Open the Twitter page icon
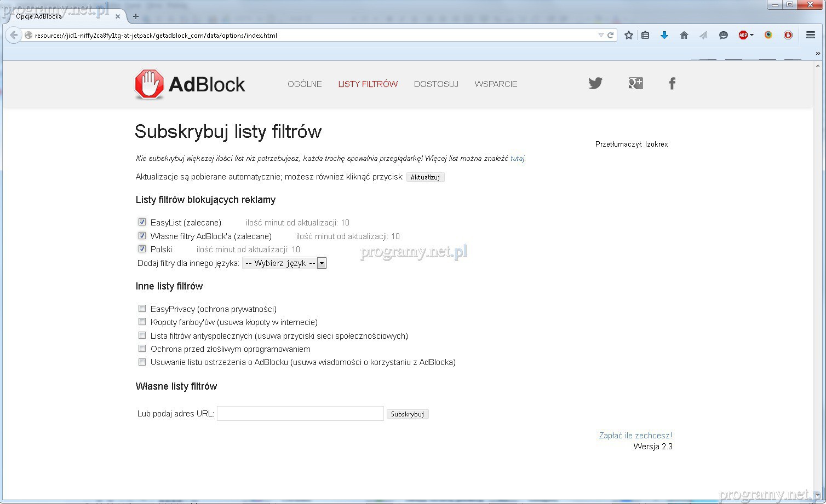 tap(595, 83)
